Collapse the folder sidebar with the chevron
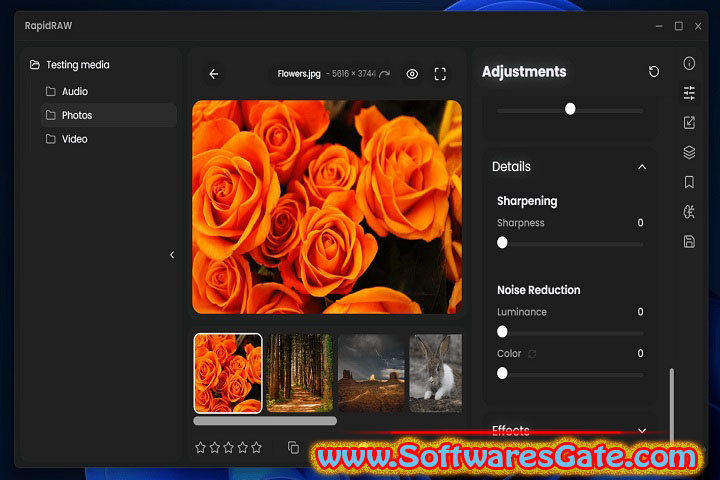The image size is (720, 480). 172,255
